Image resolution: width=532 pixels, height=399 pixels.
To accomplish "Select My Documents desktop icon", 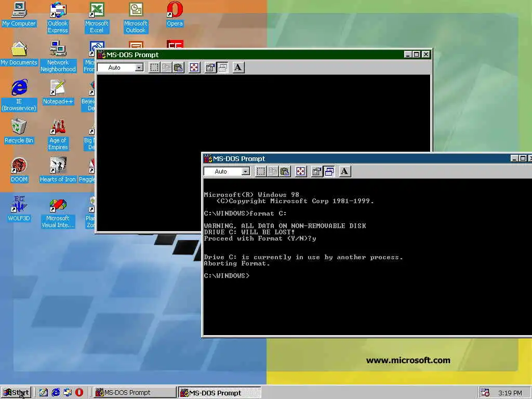I will coord(19,54).
